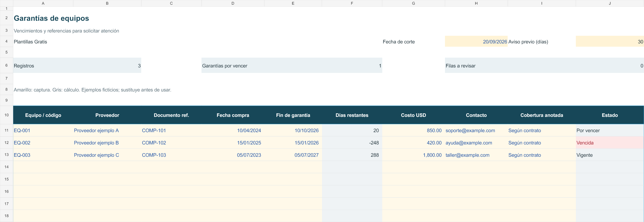This screenshot has width=644, height=222.
Task: Select document reference COMP-103
Action: (x=171, y=155)
